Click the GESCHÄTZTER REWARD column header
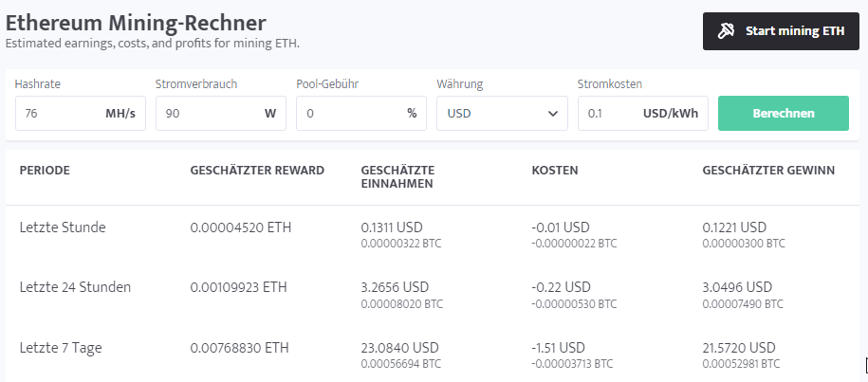The width and height of the screenshot is (868, 382). point(257,171)
